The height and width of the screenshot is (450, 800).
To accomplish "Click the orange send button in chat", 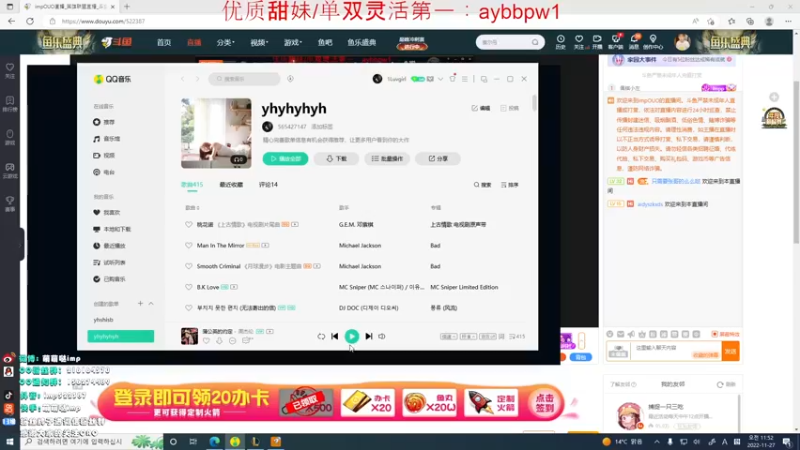I will click(731, 351).
